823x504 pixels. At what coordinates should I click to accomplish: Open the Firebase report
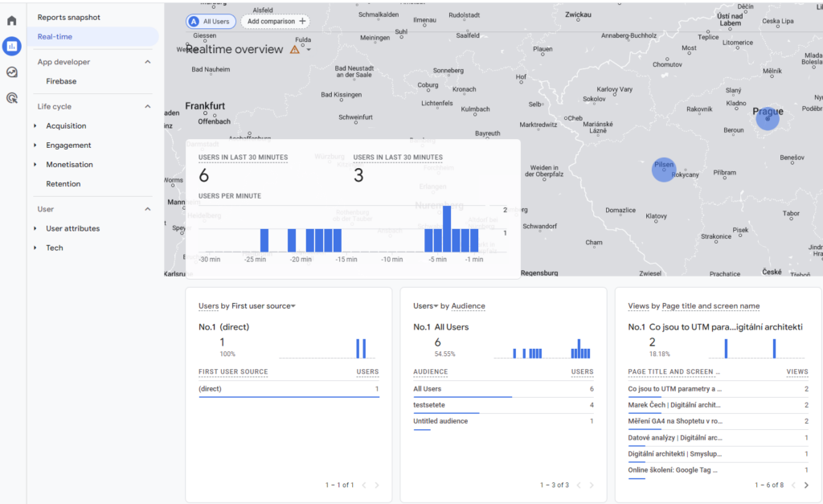(x=61, y=81)
